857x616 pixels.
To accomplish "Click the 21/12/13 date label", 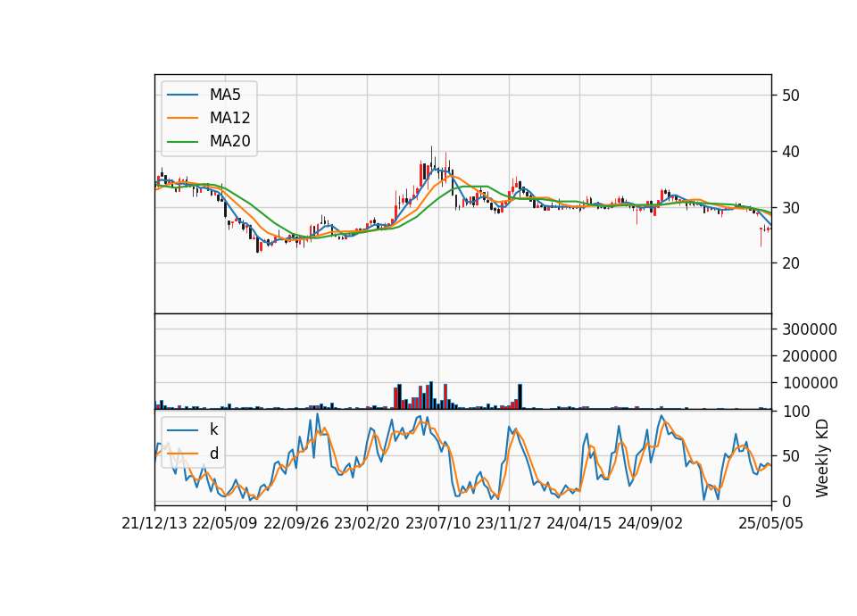I will [x=154, y=523].
